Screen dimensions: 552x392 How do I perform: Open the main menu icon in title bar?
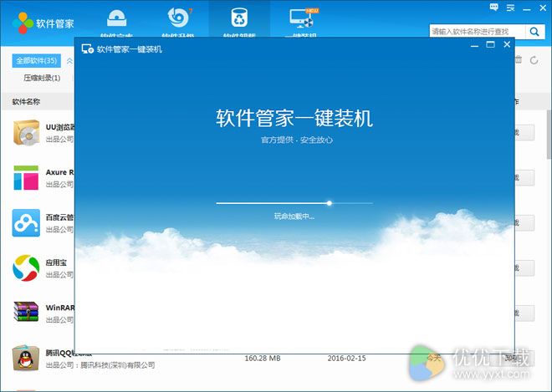point(510,8)
